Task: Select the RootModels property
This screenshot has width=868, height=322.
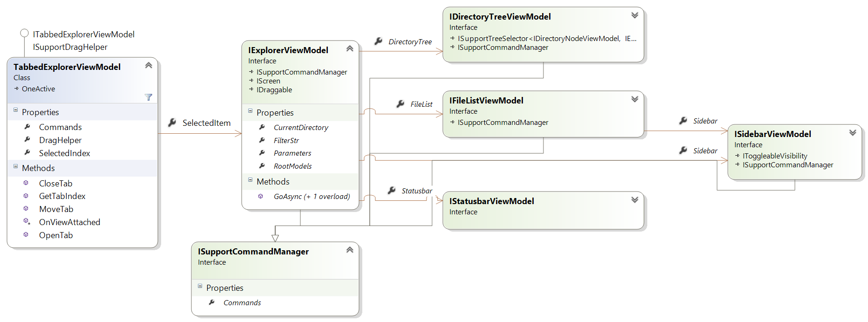Action: click(x=293, y=166)
